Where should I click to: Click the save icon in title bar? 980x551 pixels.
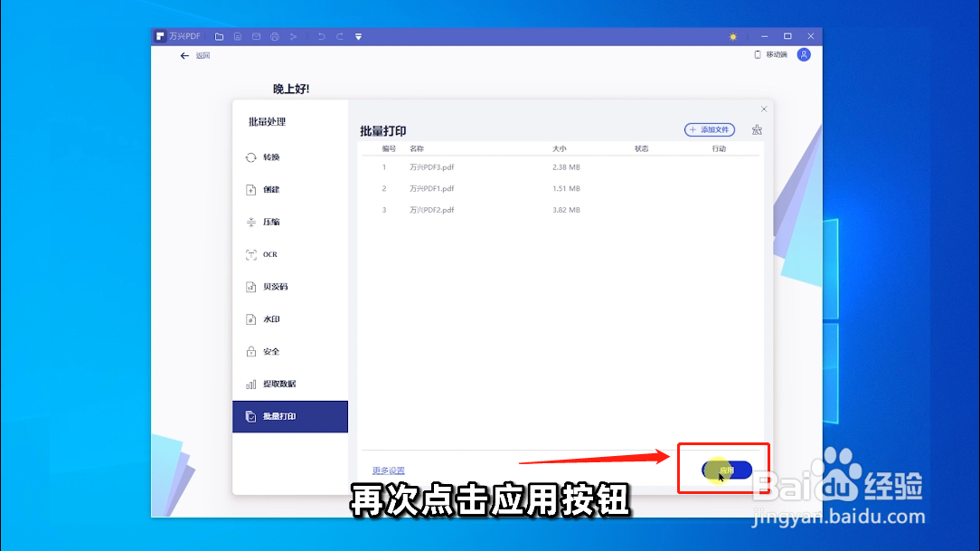coord(238,37)
